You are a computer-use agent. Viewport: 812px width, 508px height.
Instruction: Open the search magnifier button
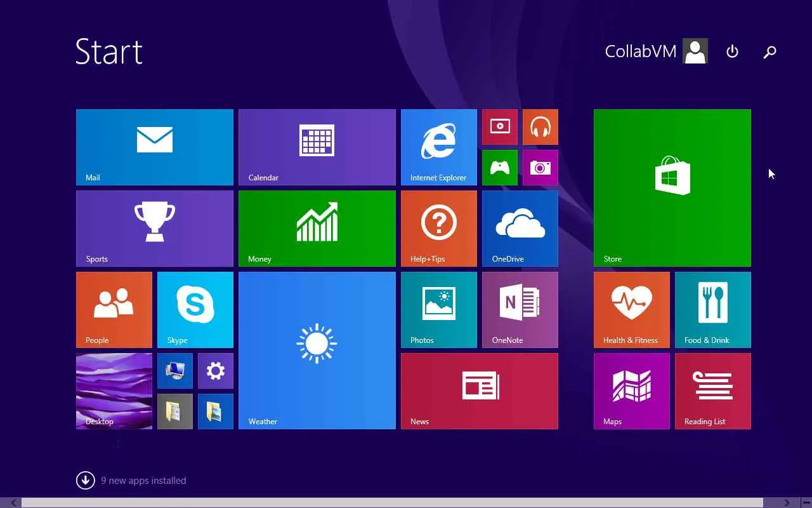tap(769, 52)
